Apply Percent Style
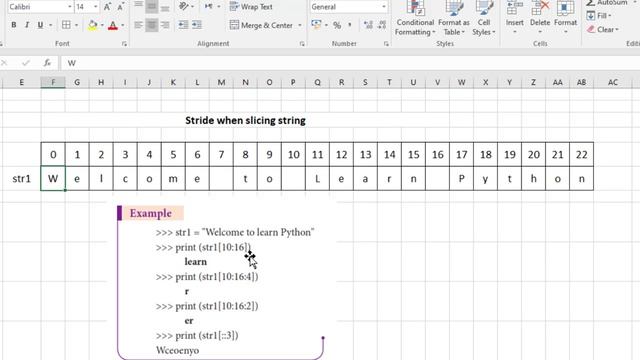 [x=337, y=25]
